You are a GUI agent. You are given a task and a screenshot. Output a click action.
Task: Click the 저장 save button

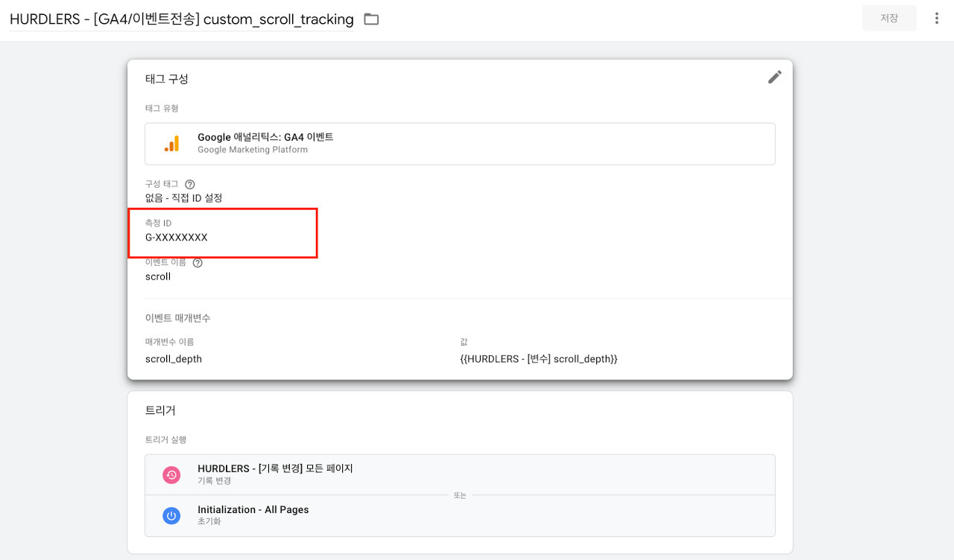click(x=889, y=18)
